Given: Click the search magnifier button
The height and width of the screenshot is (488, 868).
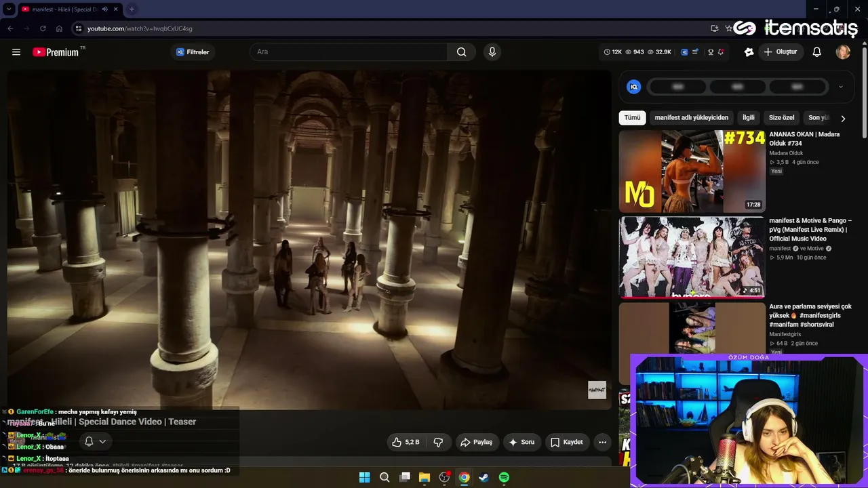Looking at the screenshot, I should tap(461, 52).
